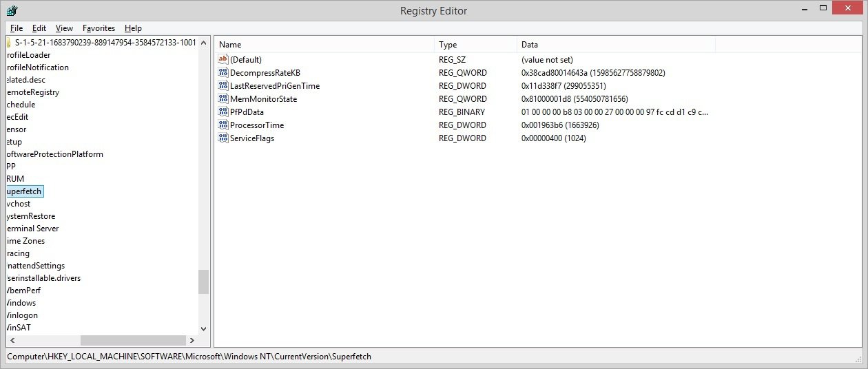Screen dimensions: 868x369
Task: Select the ProcessorTime value name
Action: 257,125
